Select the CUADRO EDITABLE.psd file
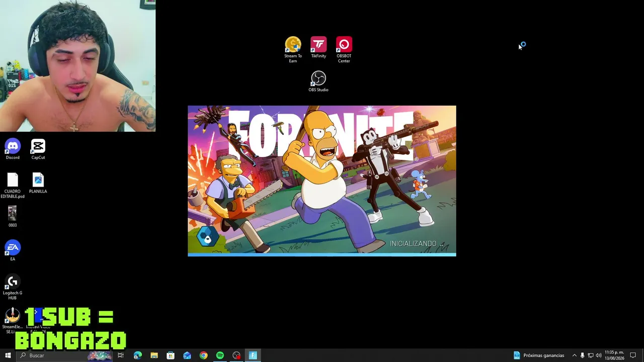 [x=13, y=186]
